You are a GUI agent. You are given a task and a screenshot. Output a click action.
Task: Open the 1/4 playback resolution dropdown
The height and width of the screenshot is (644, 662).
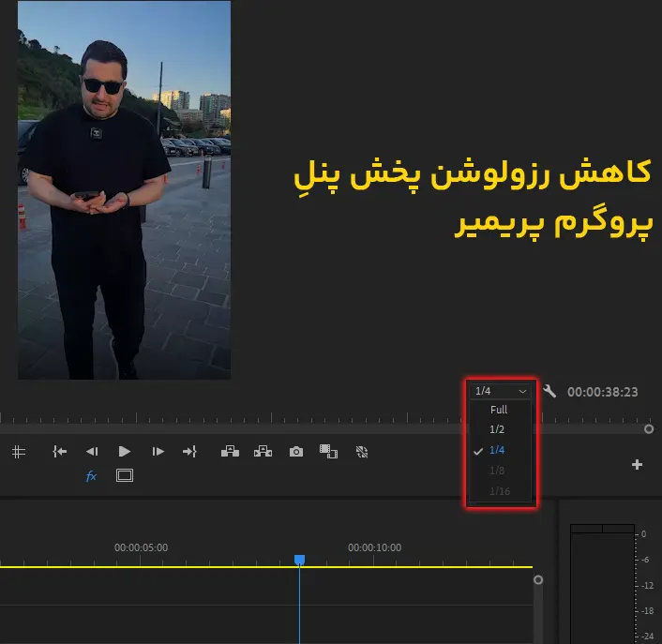point(501,391)
